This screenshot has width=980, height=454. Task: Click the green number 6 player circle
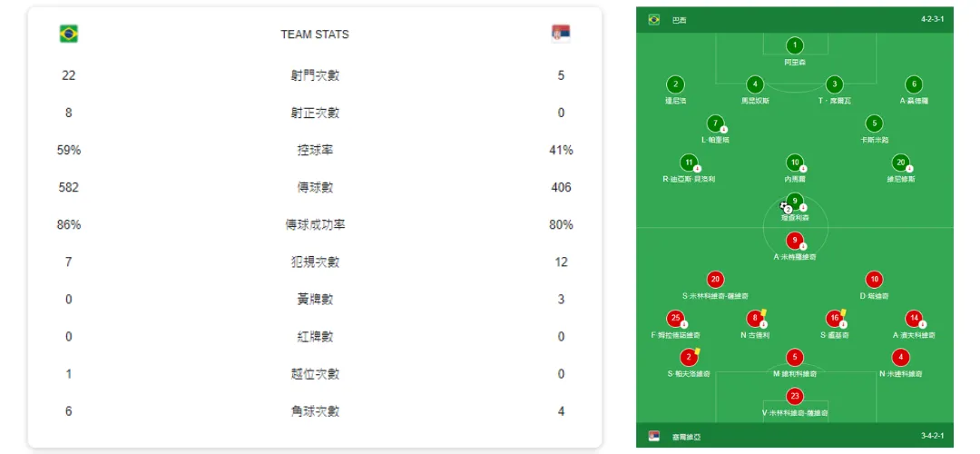point(913,84)
